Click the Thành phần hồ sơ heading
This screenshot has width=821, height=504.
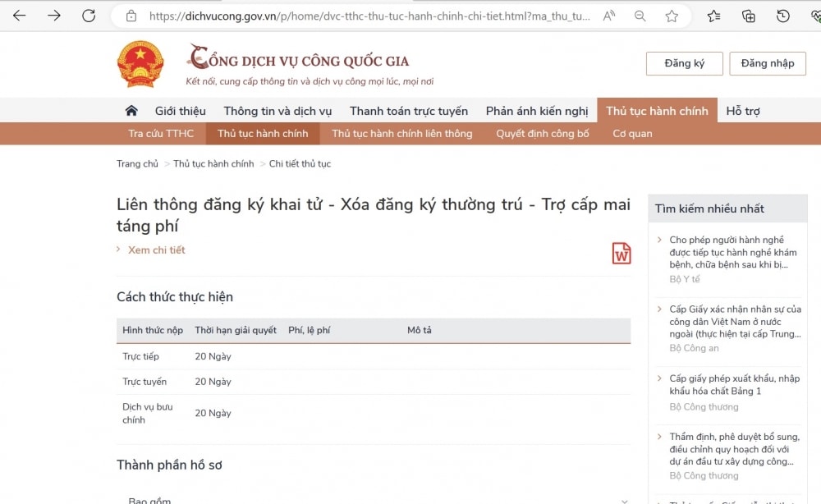coord(169,465)
